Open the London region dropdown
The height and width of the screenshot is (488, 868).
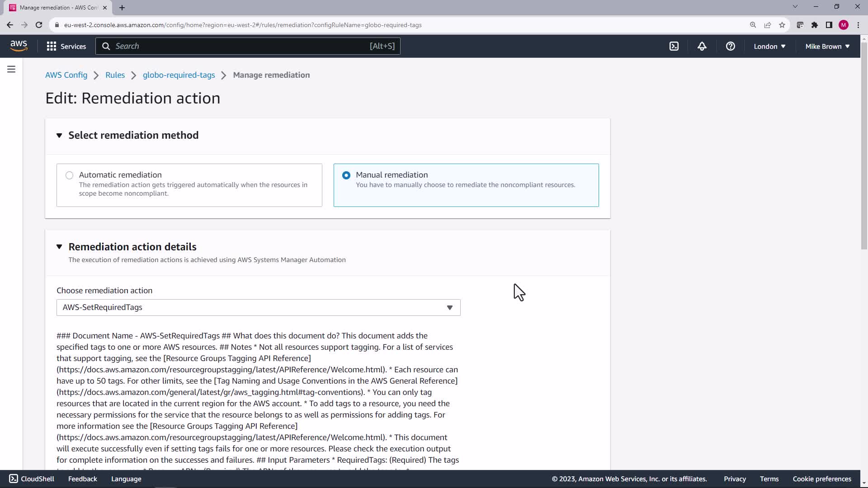769,46
